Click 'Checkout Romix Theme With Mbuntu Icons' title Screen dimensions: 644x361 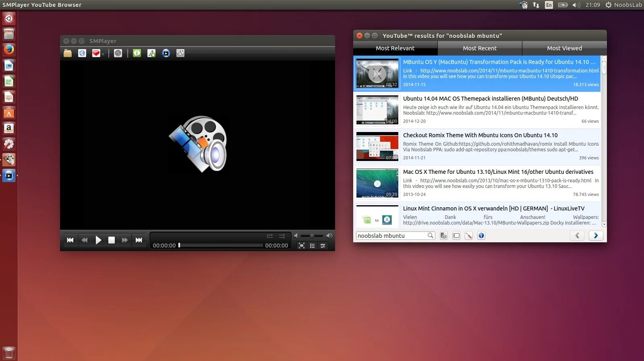[x=480, y=135]
